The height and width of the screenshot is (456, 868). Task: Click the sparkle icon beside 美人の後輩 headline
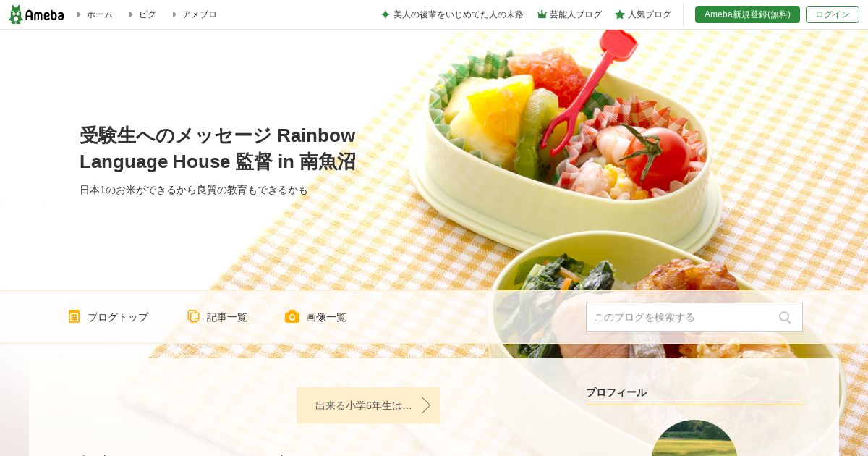pyautogui.click(x=386, y=14)
